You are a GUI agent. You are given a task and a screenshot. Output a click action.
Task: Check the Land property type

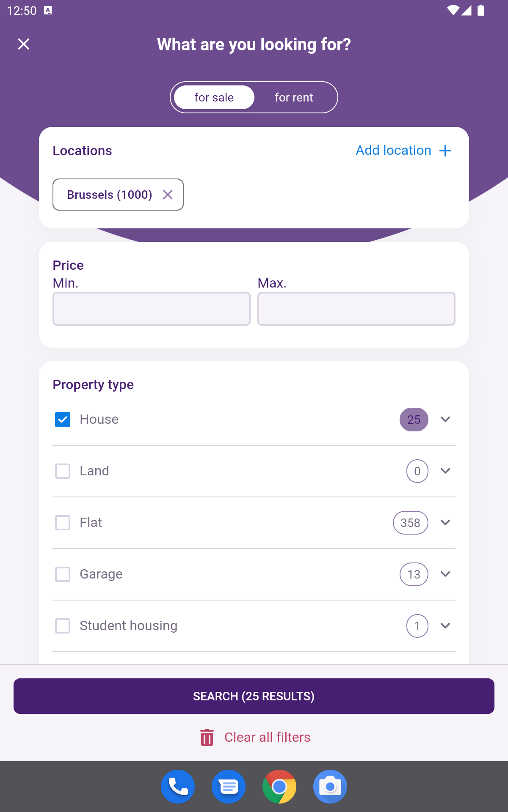pyautogui.click(x=63, y=471)
